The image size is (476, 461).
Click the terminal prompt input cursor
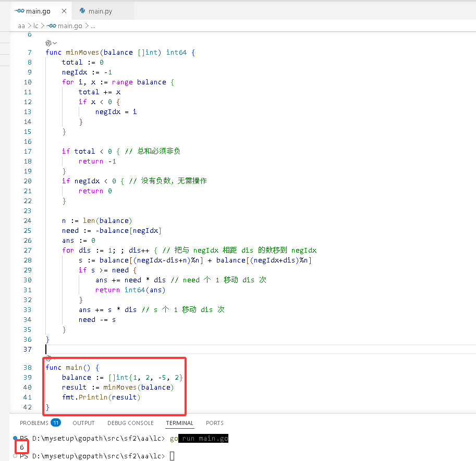(172, 456)
